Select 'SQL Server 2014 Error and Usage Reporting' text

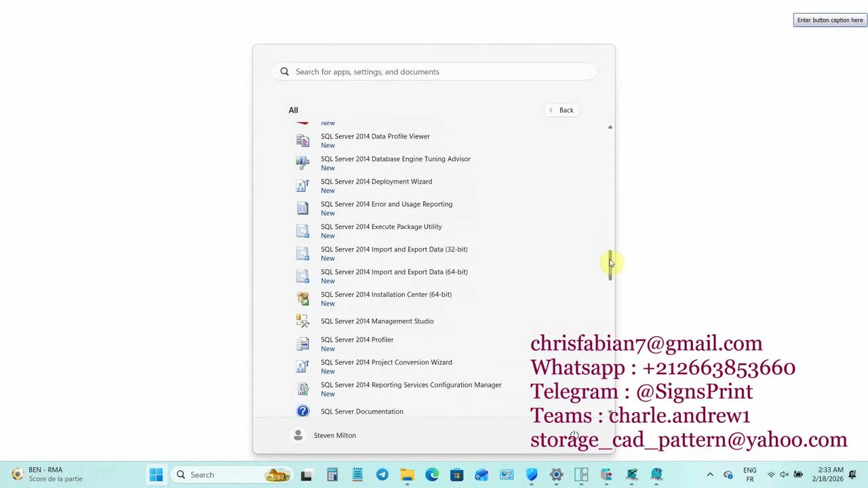tap(387, 204)
